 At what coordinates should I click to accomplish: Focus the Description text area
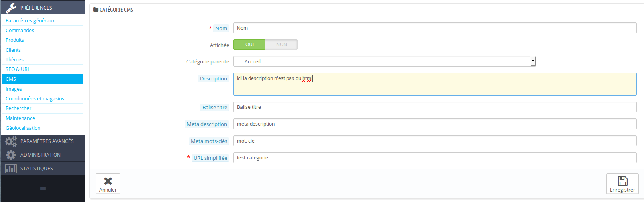434,84
